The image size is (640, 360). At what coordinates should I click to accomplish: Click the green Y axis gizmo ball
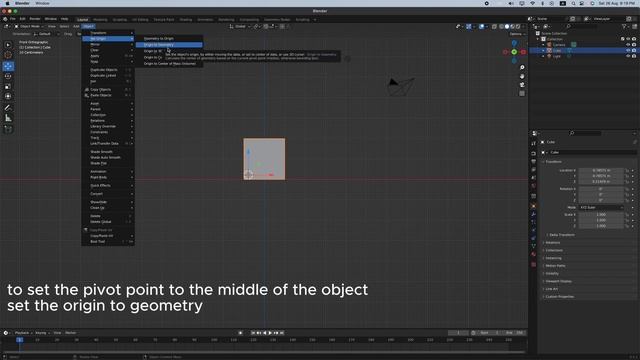point(514,52)
